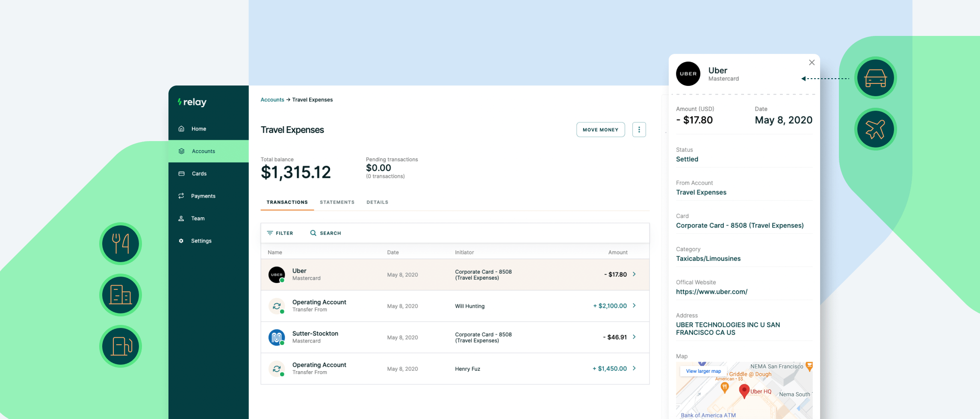Click the Team person icon

[x=181, y=218]
